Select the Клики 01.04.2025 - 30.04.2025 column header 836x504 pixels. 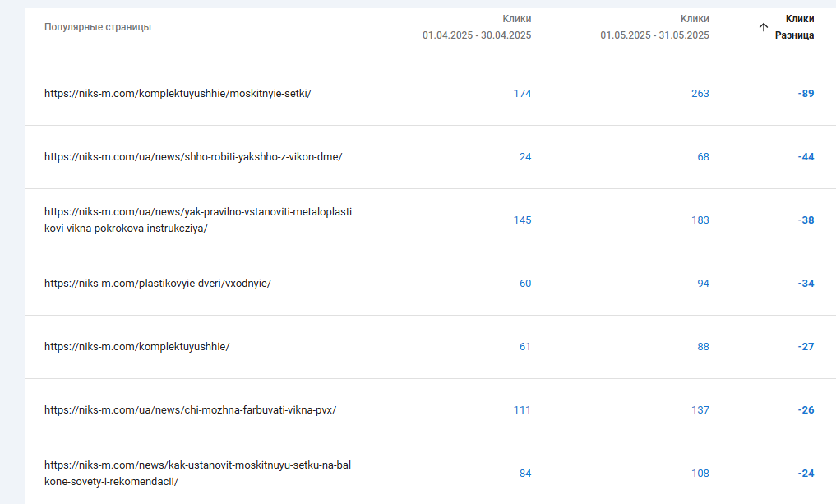tap(477, 26)
